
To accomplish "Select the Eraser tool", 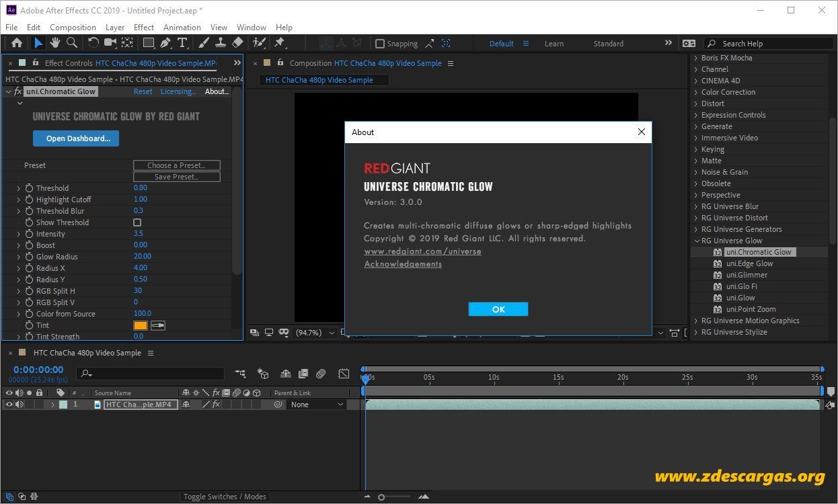I will [237, 43].
